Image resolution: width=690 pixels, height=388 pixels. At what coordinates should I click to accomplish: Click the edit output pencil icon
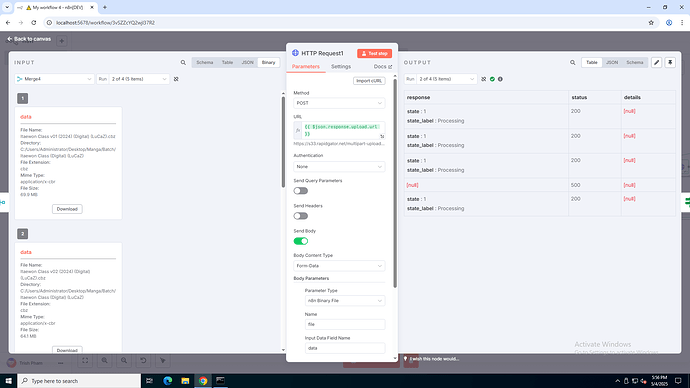(657, 62)
